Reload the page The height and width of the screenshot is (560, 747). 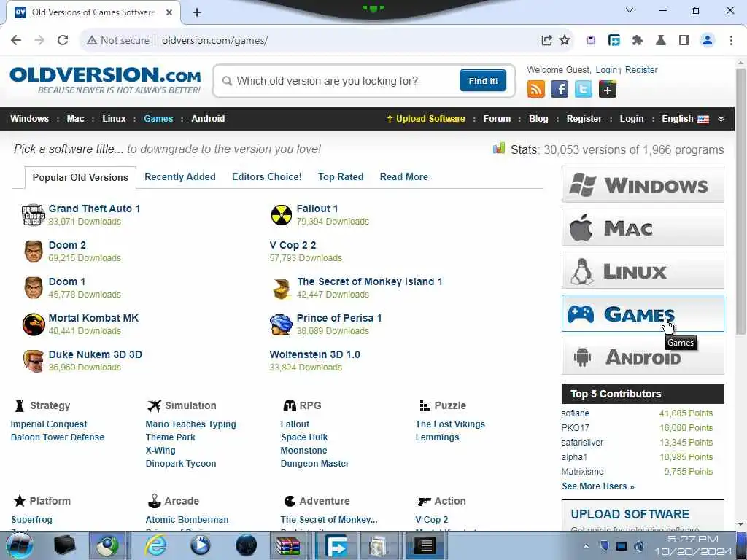tap(63, 41)
